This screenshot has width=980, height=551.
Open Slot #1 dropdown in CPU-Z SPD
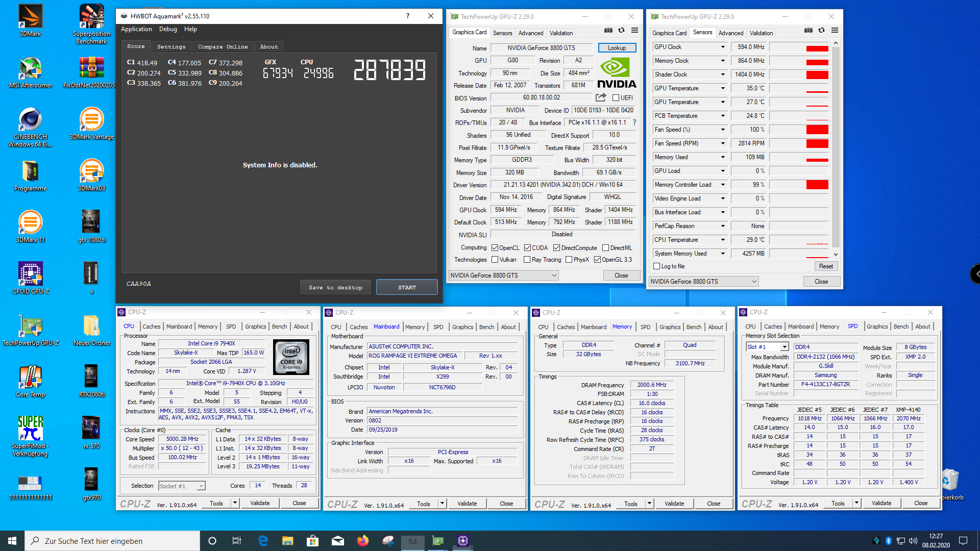[767, 347]
